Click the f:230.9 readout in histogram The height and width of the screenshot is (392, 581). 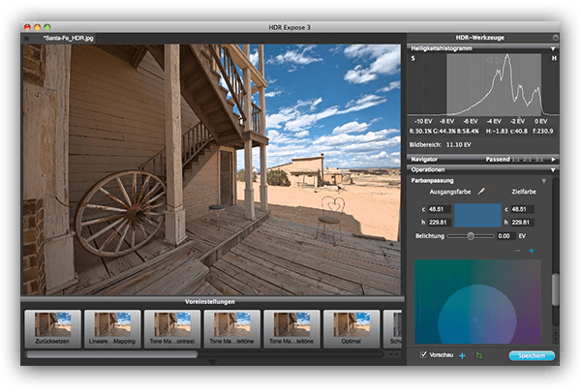(x=543, y=132)
